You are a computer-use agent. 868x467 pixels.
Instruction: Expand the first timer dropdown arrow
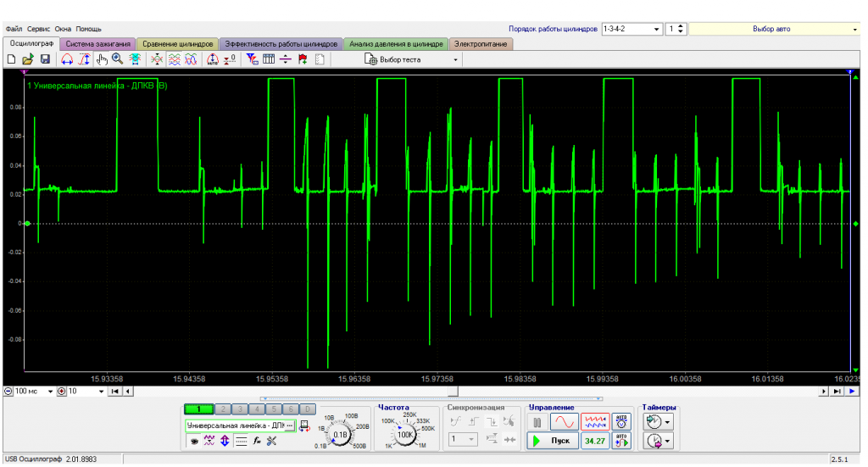tap(667, 421)
